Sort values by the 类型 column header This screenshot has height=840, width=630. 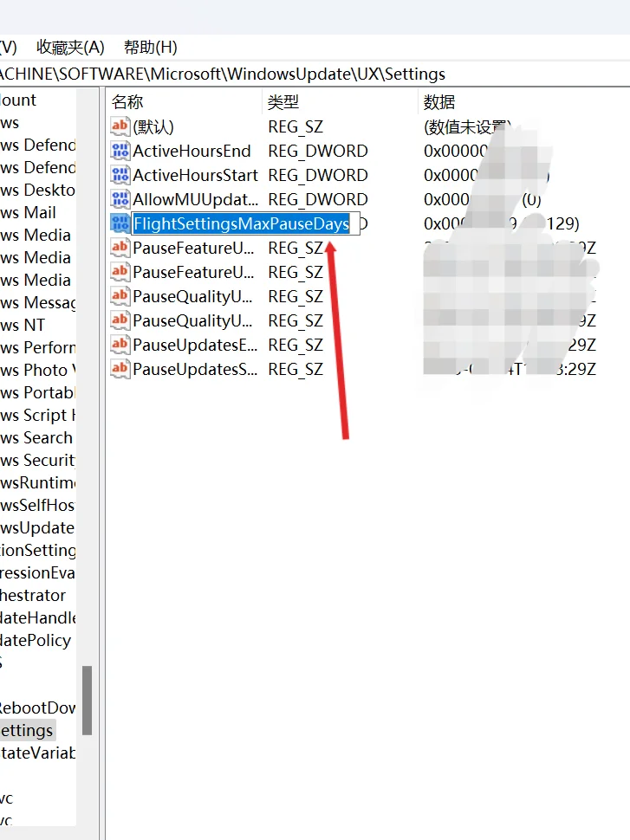click(x=283, y=102)
